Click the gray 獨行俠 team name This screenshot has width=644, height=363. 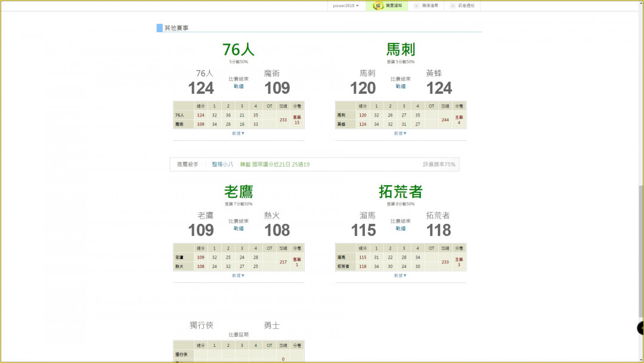(202, 325)
